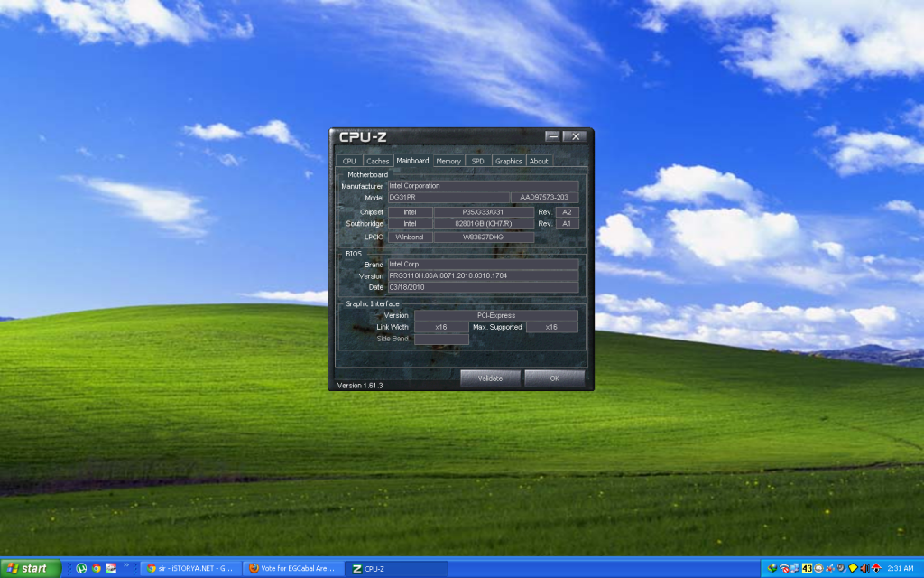
Task: Open Internet Download Manager tray icon
Action: click(772, 569)
